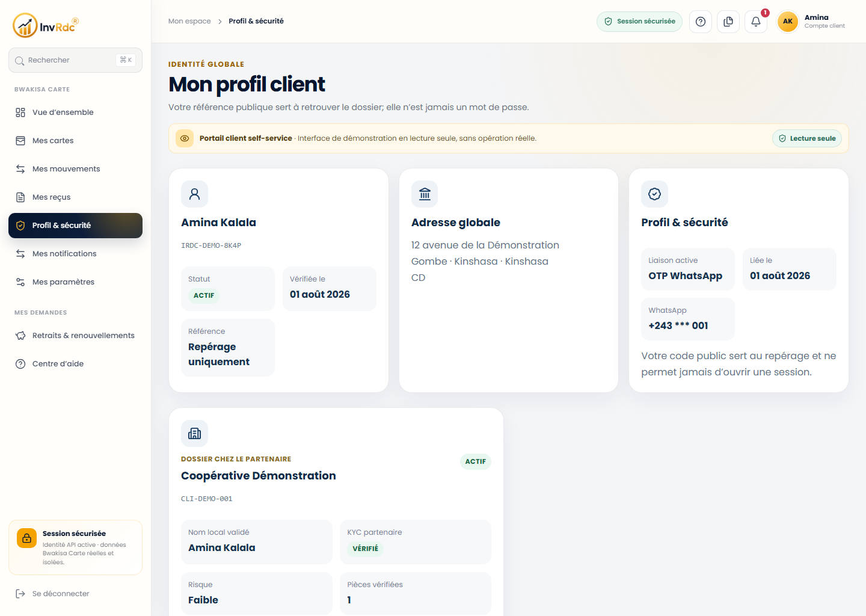Click the AK avatar circle
866x616 pixels.
[x=788, y=22]
